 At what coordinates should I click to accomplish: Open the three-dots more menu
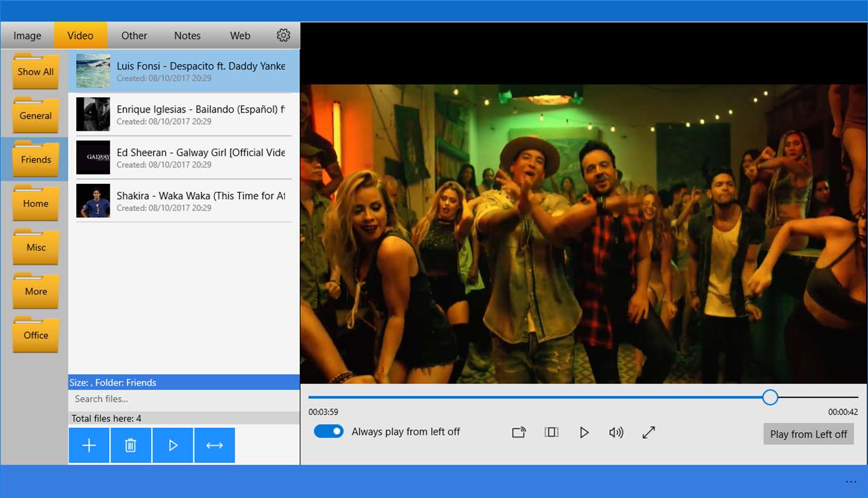851,481
